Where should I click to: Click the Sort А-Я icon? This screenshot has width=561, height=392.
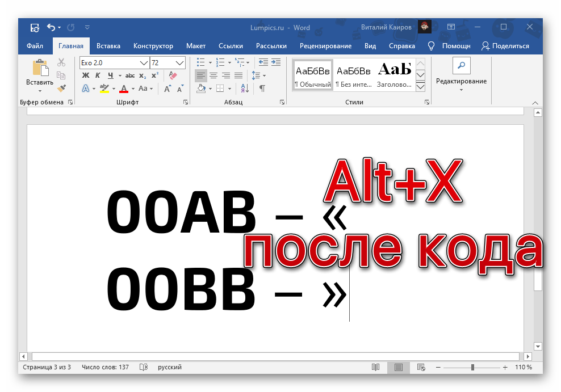click(245, 88)
